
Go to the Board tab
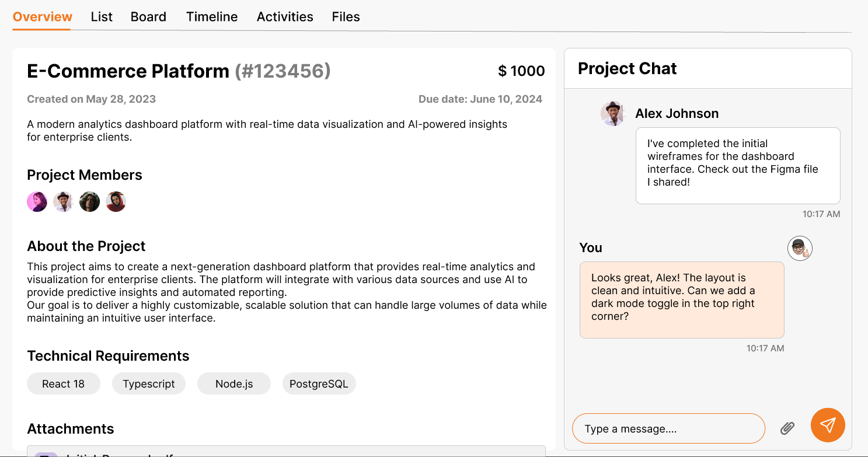pos(148,17)
